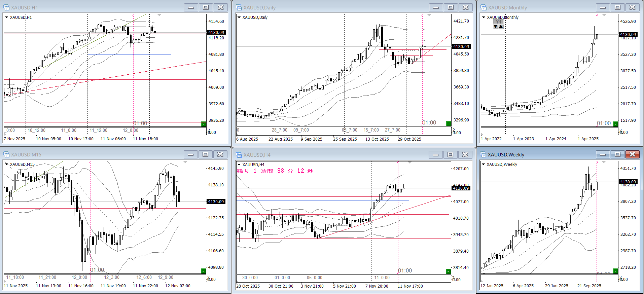Click the XAUUSD,H4 chart window icon
The width and height of the screenshot is (644, 294).
click(x=239, y=155)
